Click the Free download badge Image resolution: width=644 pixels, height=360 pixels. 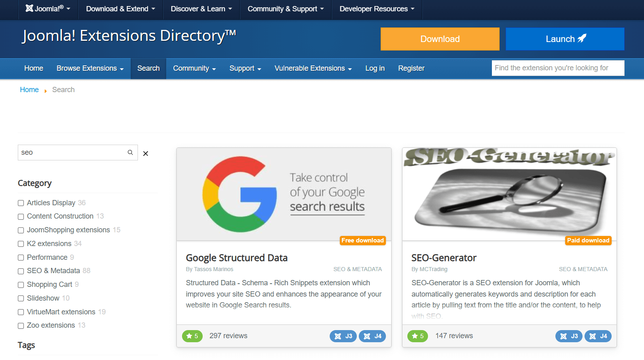coord(363,240)
